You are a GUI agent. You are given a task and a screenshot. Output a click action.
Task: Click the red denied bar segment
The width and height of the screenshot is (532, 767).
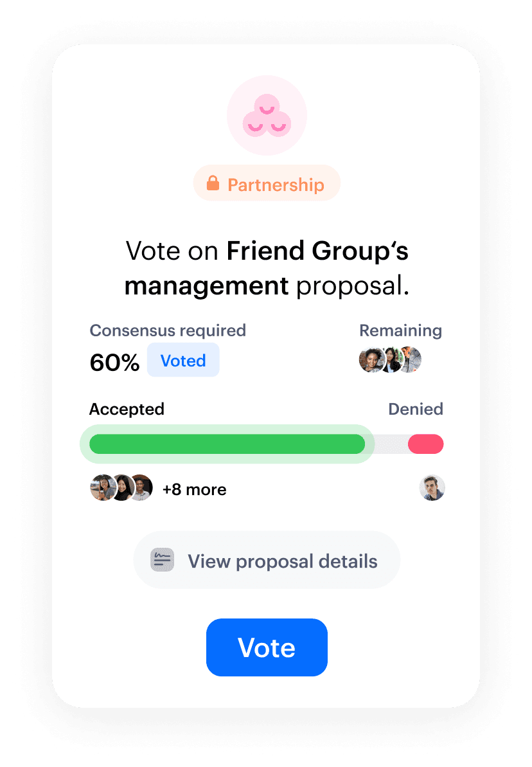tap(426, 444)
